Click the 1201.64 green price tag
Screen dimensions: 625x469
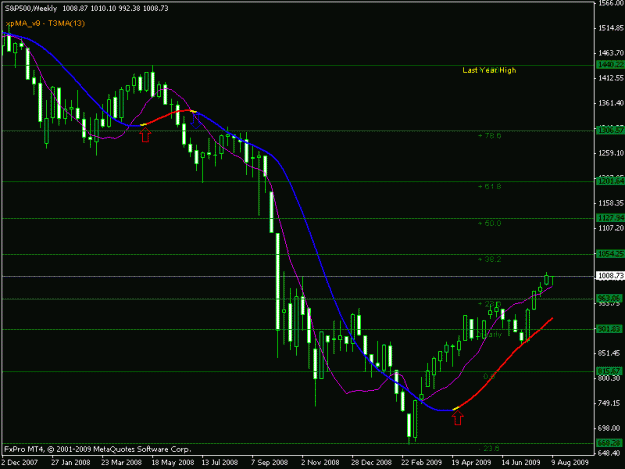(610, 181)
